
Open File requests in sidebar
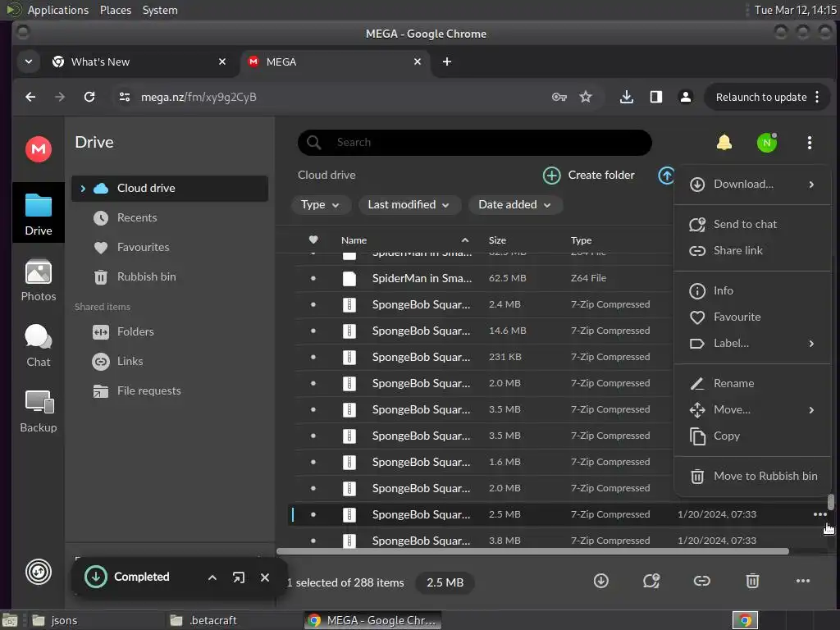coord(169,391)
